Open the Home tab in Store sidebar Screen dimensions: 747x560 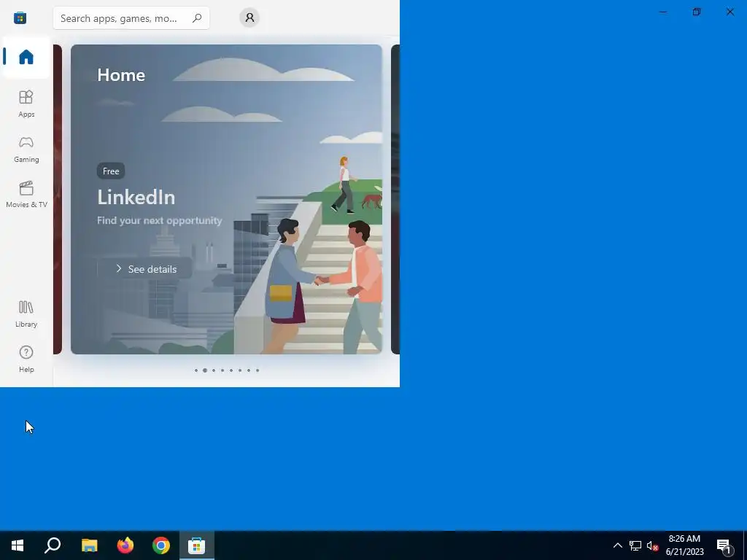(26, 57)
